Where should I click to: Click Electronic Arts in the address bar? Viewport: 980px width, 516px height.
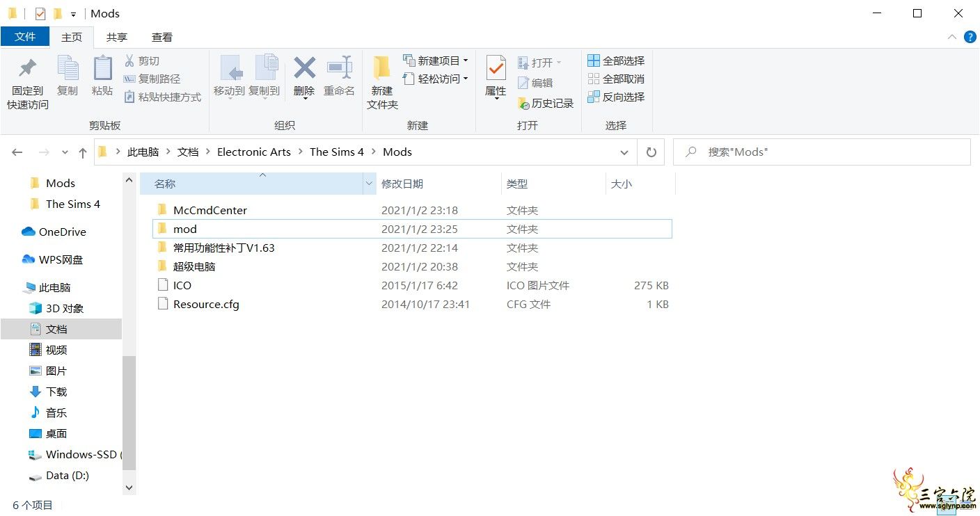(254, 152)
